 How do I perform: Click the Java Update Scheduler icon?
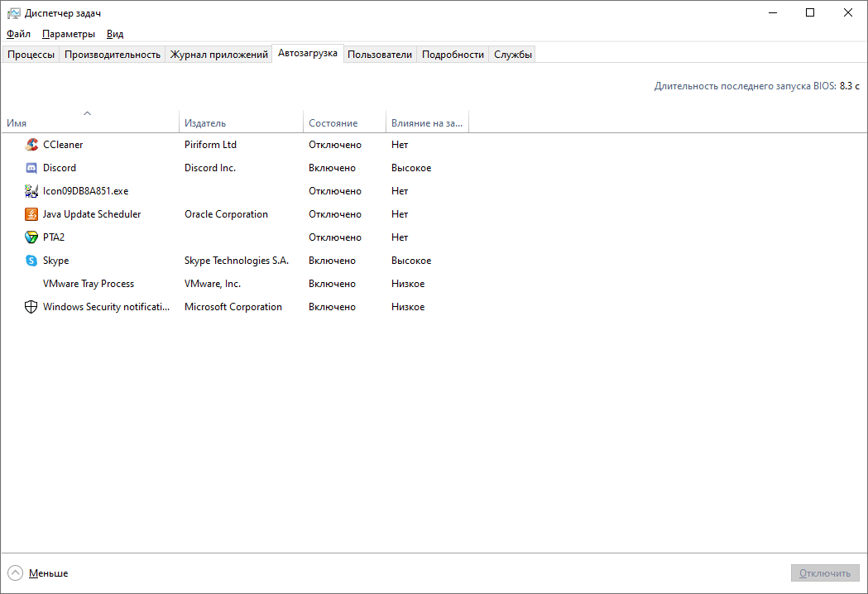coord(31,214)
